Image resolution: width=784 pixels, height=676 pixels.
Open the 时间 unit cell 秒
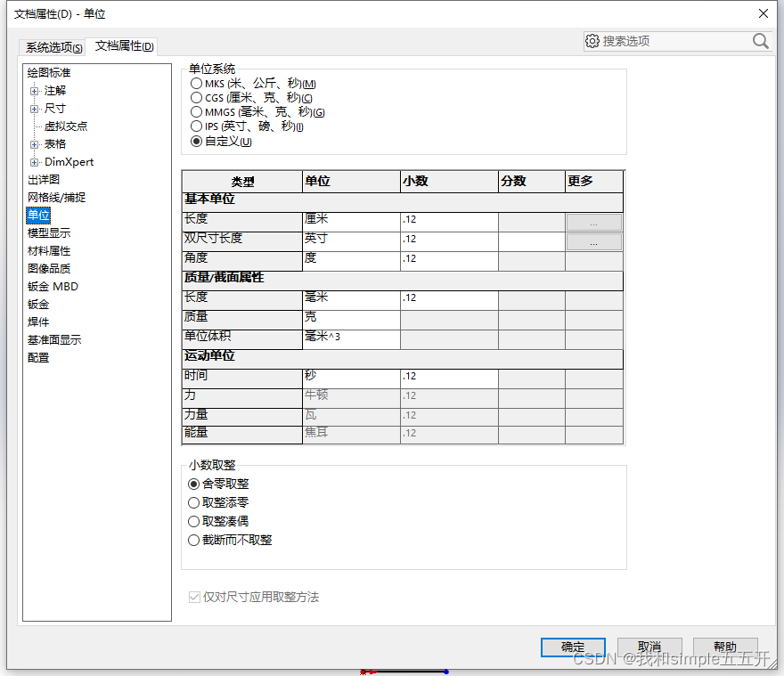tap(351, 379)
